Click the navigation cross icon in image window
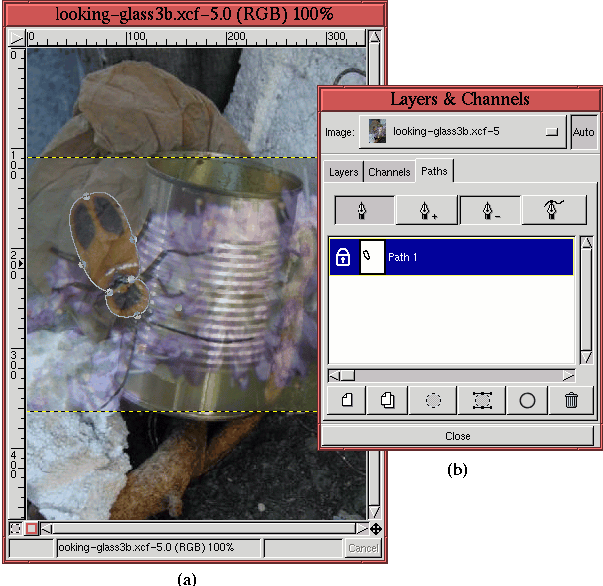Viewport: 603px width, 586px height. pyautogui.click(x=375, y=528)
